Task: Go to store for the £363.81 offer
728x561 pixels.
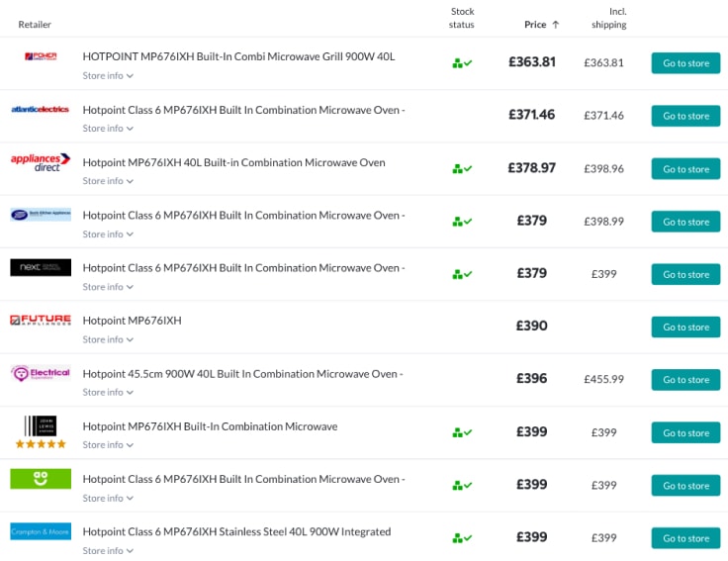Action: tap(685, 63)
